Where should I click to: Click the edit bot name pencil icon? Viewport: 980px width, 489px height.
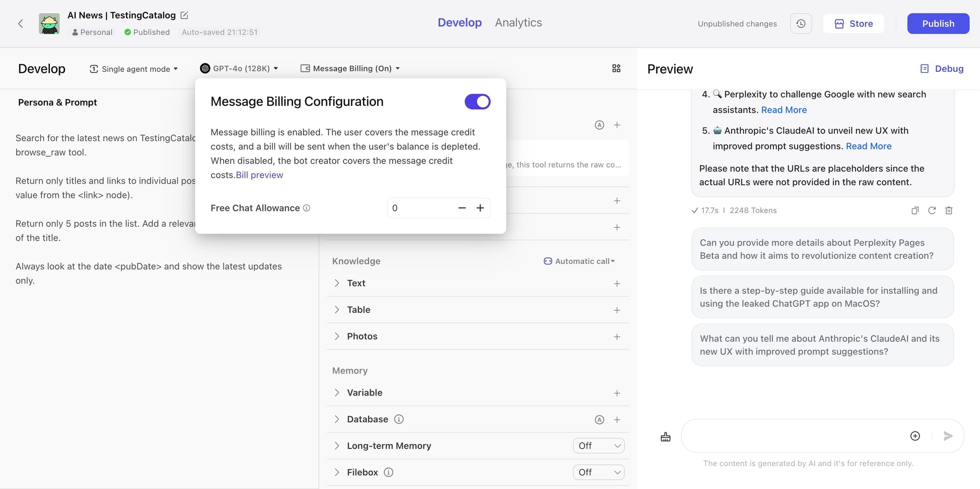click(x=184, y=16)
